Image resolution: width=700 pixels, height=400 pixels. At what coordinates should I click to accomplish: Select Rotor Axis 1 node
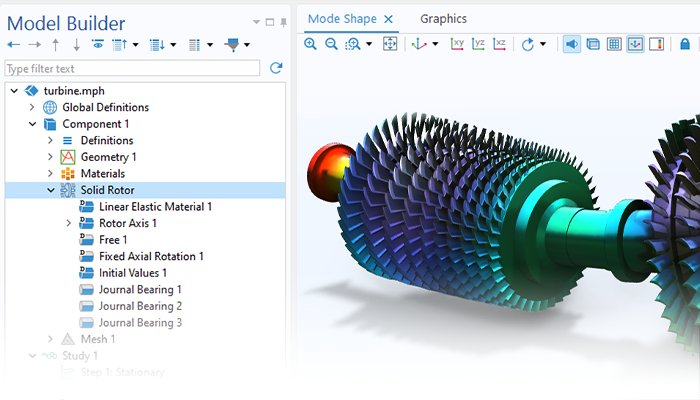128,223
